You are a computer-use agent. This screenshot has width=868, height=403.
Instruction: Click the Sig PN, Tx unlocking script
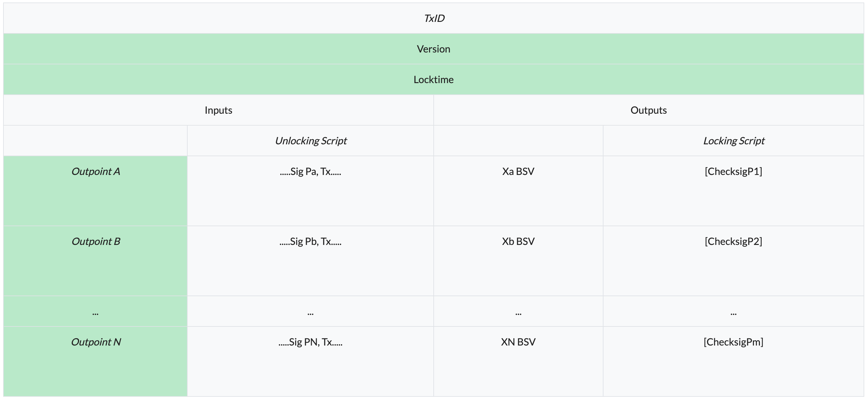310,342
